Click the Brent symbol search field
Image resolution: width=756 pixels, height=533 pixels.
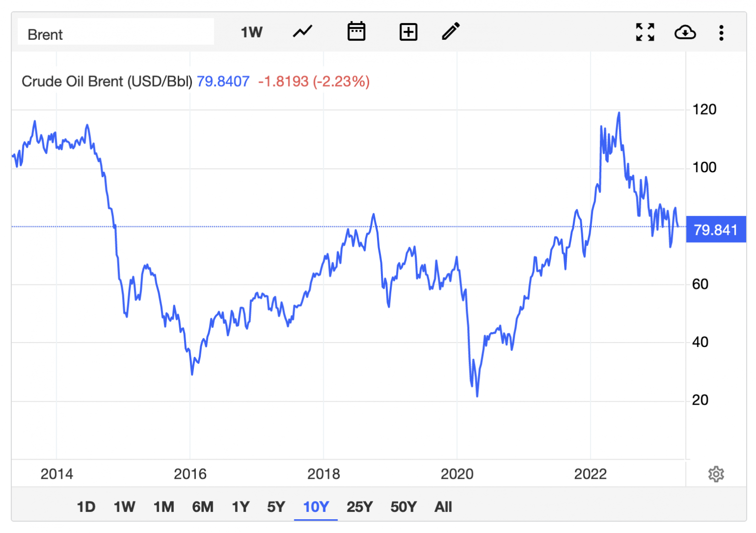[116, 31]
